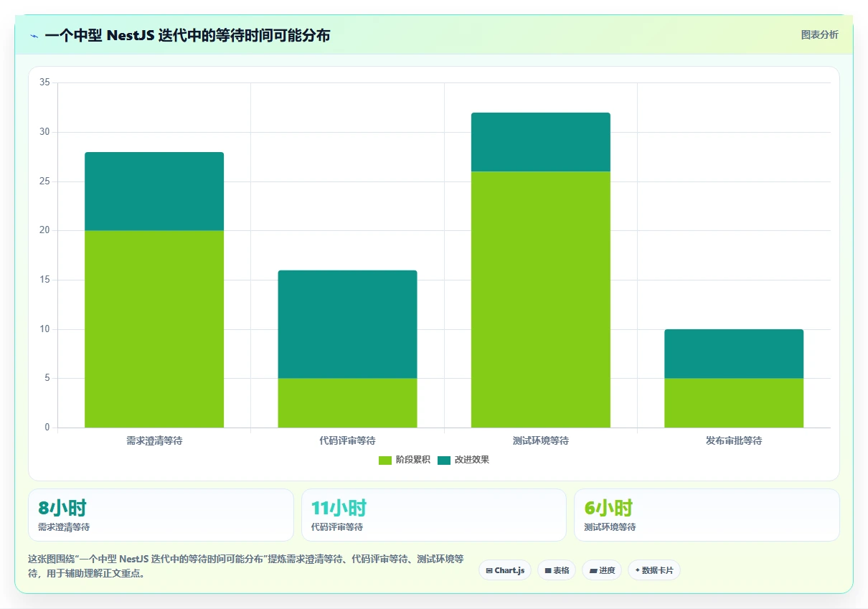The image size is (868, 609).
Task: Click the teal 发布审批等待 bar segment
Action: click(x=734, y=354)
